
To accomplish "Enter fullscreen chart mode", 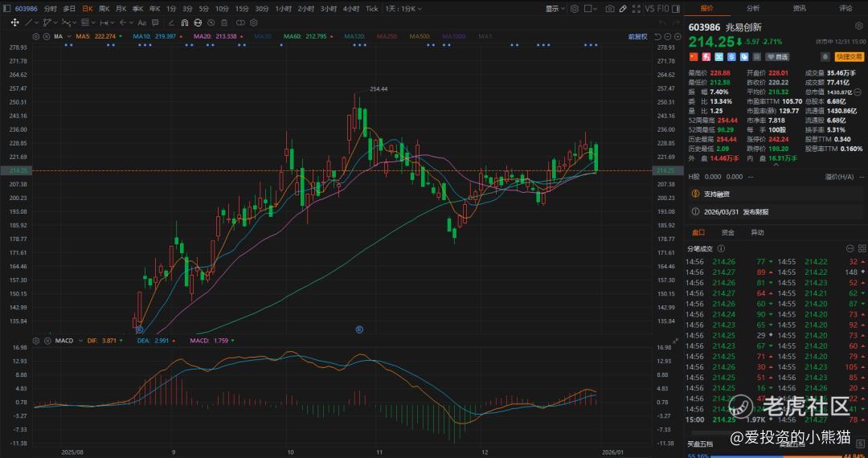I will tap(637, 9).
